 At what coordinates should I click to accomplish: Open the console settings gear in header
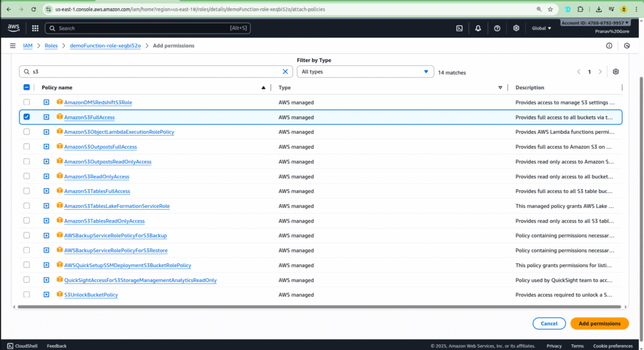coord(516,28)
